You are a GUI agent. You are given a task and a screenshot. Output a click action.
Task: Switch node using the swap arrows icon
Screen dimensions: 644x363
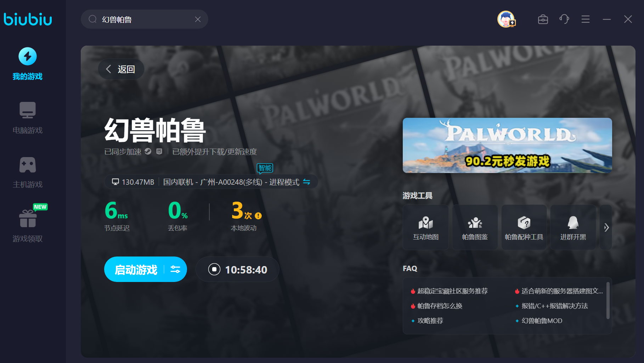(x=306, y=182)
